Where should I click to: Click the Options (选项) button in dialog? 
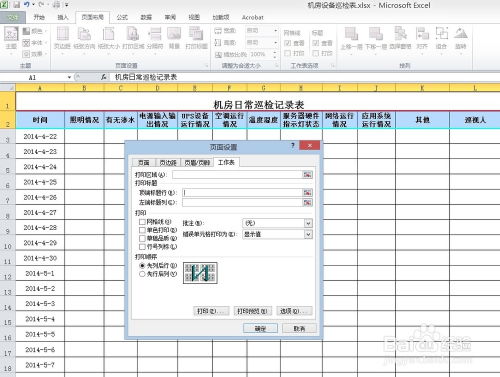coord(294,311)
